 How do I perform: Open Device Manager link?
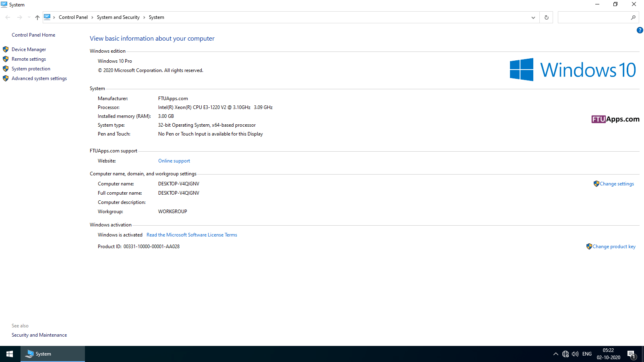tap(29, 49)
